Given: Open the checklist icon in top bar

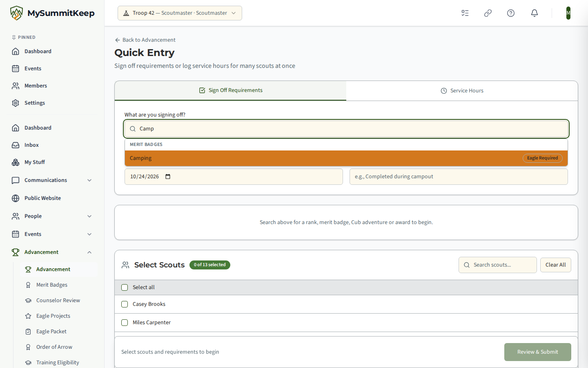Looking at the screenshot, I should pos(465,13).
